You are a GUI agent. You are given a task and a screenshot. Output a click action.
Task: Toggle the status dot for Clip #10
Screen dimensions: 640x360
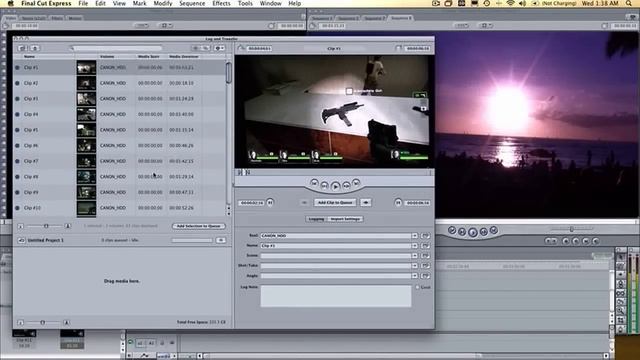(17, 208)
